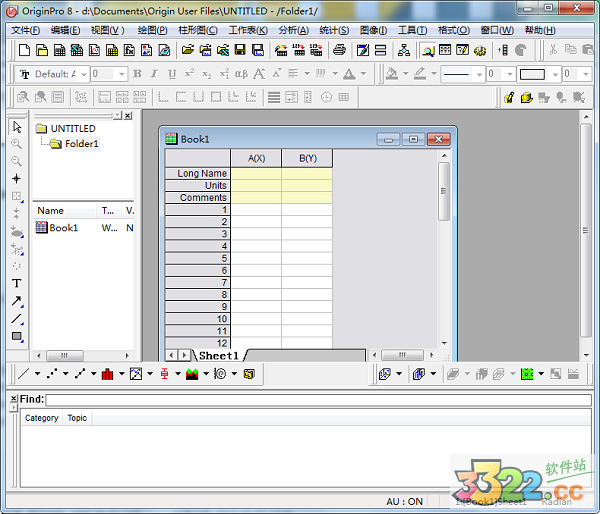Open the font color dropdown arrow
The width and height of the screenshot is (600, 514).
click(x=364, y=73)
